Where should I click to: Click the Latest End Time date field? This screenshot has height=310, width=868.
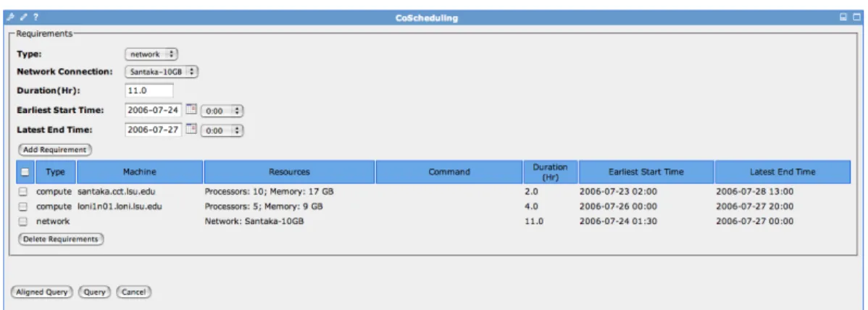pyautogui.click(x=154, y=130)
